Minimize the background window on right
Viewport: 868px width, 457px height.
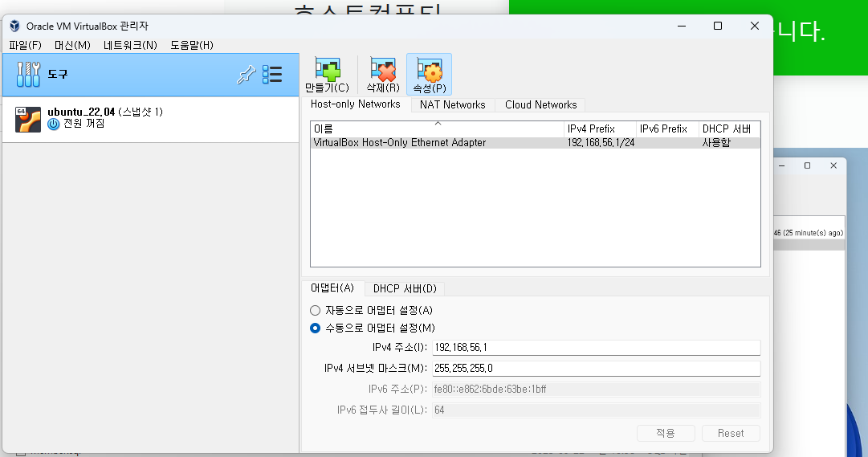[x=781, y=165]
